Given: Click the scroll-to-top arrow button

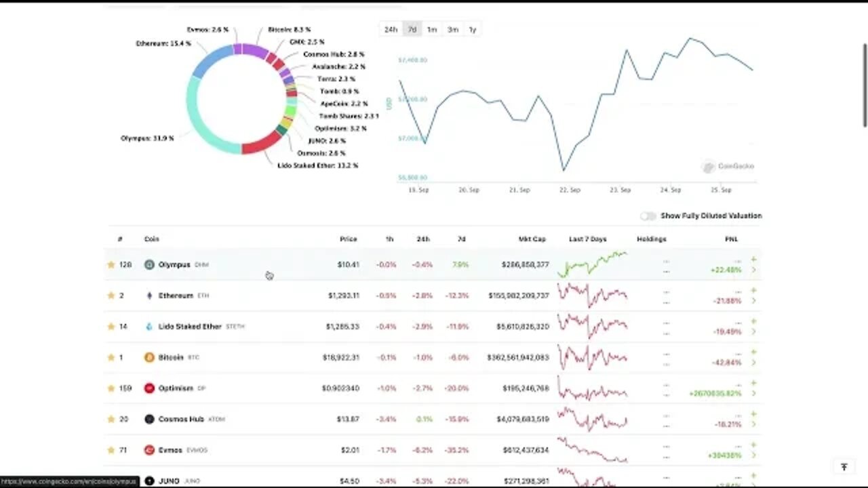Looking at the screenshot, I should [x=844, y=467].
